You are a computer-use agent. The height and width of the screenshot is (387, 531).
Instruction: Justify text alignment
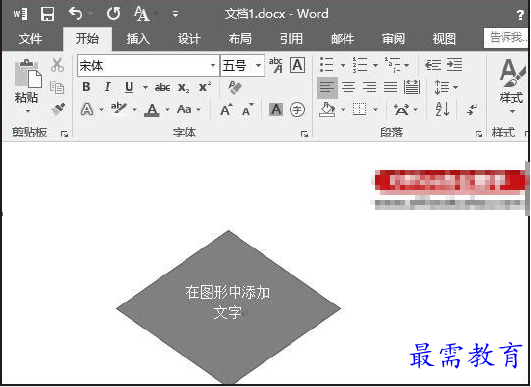click(390, 87)
